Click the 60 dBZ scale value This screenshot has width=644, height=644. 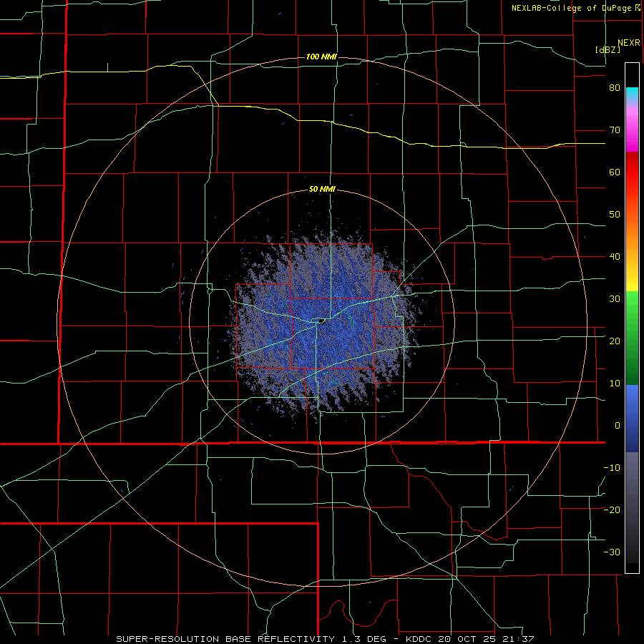coord(615,172)
